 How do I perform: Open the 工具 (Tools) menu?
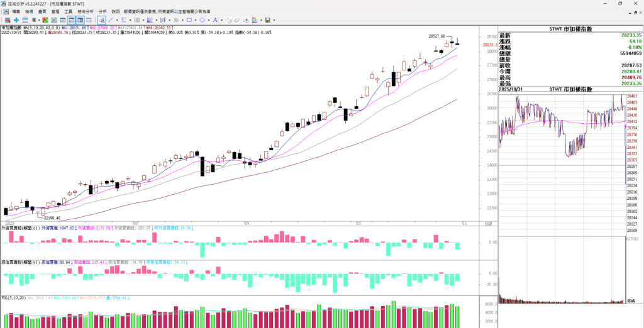coord(69,11)
